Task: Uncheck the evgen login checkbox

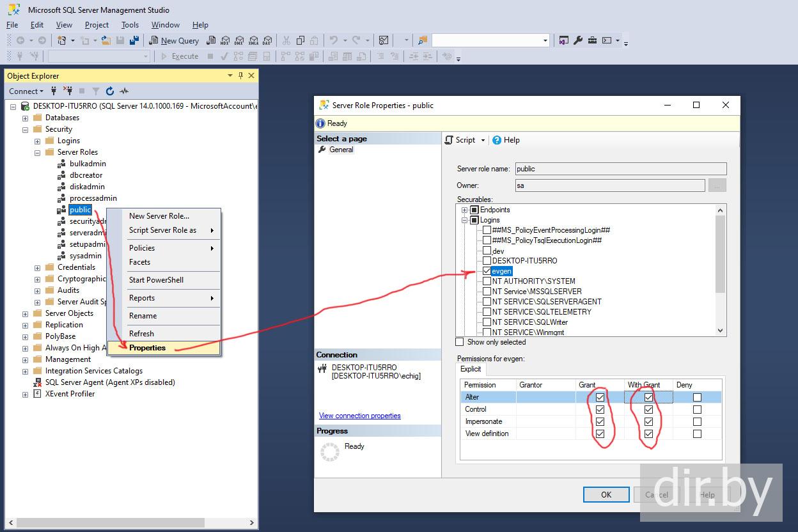Action: 487,271
